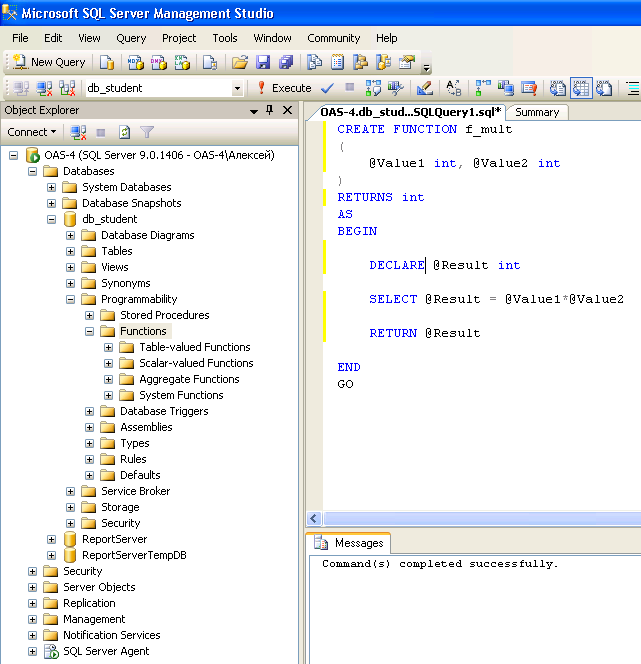Switch to the Summary tab
The height and width of the screenshot is (664, 641).
[537, 112]
